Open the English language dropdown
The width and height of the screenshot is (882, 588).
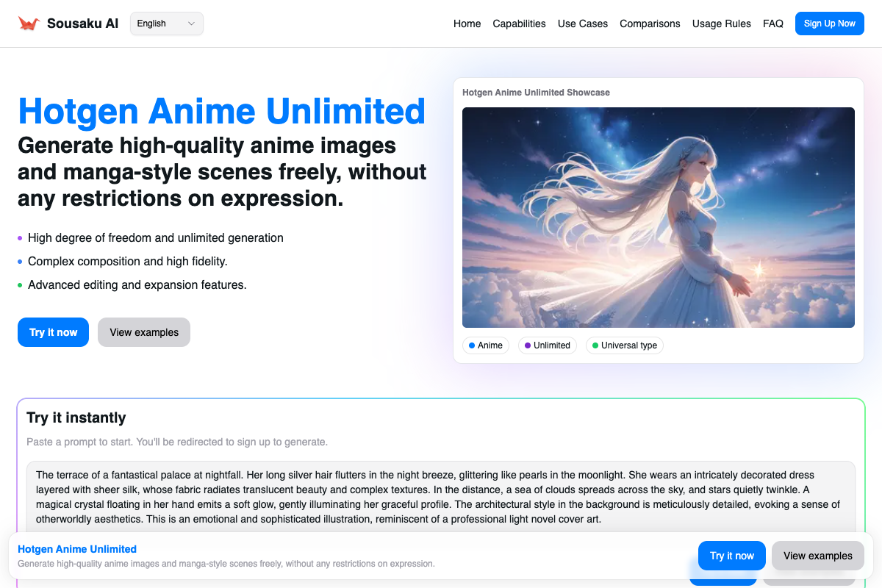tap(166, 24)
